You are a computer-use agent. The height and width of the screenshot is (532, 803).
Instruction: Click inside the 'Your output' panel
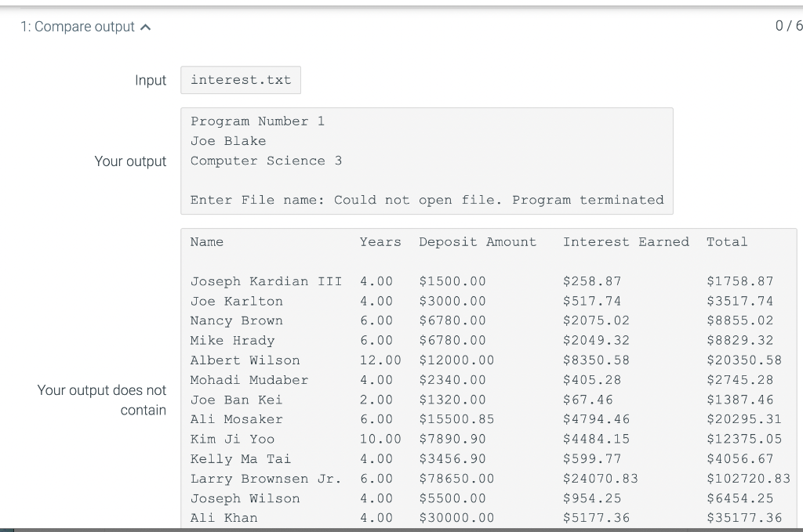click(x=427, y=161)
